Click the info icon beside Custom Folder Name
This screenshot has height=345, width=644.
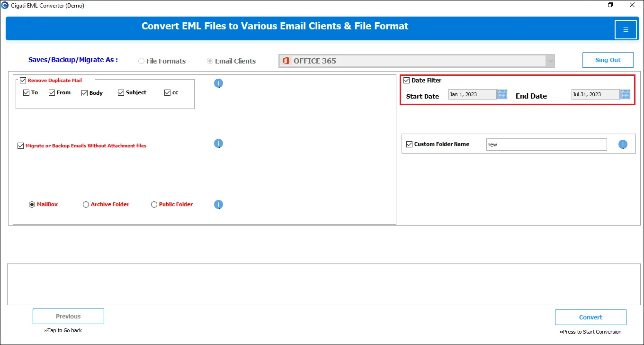tap(623, 145)
